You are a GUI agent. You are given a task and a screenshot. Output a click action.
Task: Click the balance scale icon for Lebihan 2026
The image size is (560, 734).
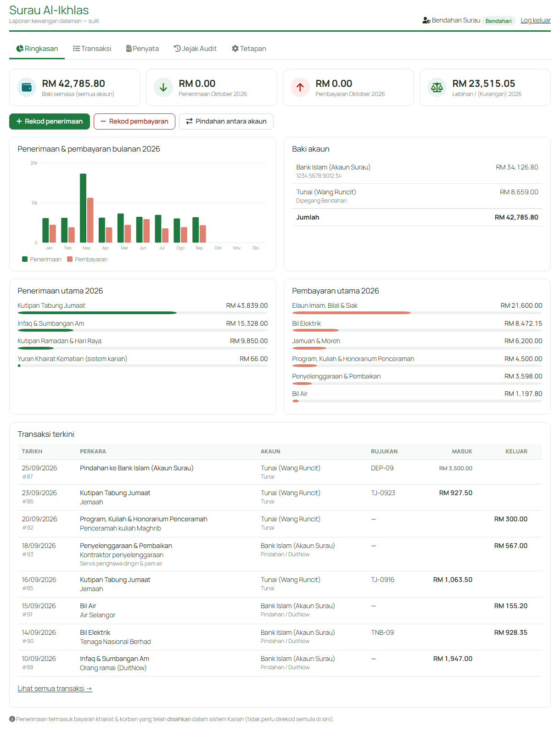point(437,87)
